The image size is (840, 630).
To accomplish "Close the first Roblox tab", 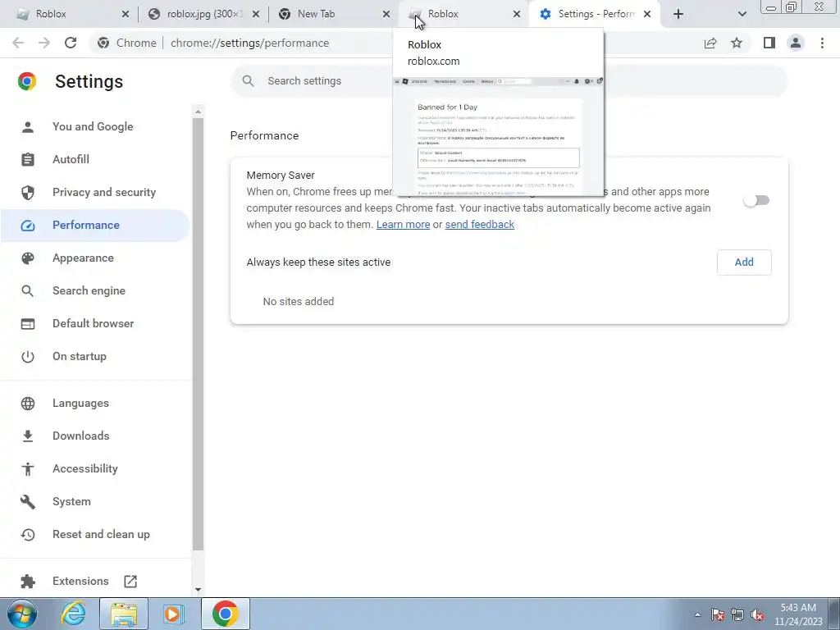I will pyautogui.click(x=126, y=14).
